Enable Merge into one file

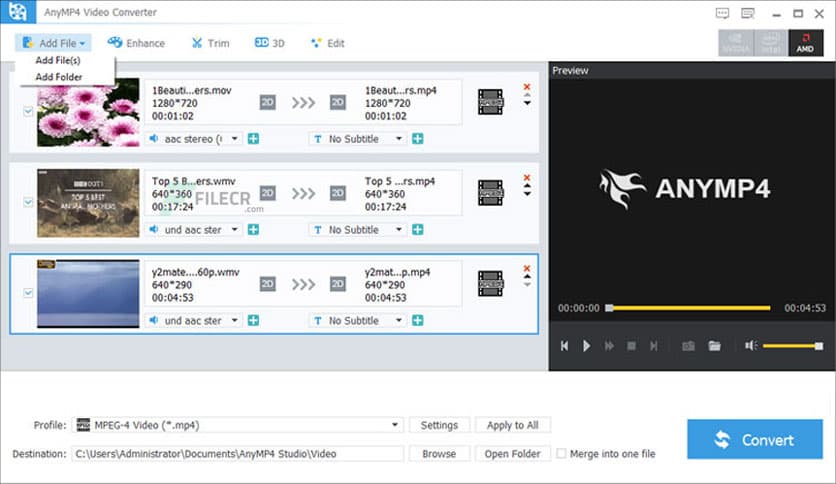(561, 454)
